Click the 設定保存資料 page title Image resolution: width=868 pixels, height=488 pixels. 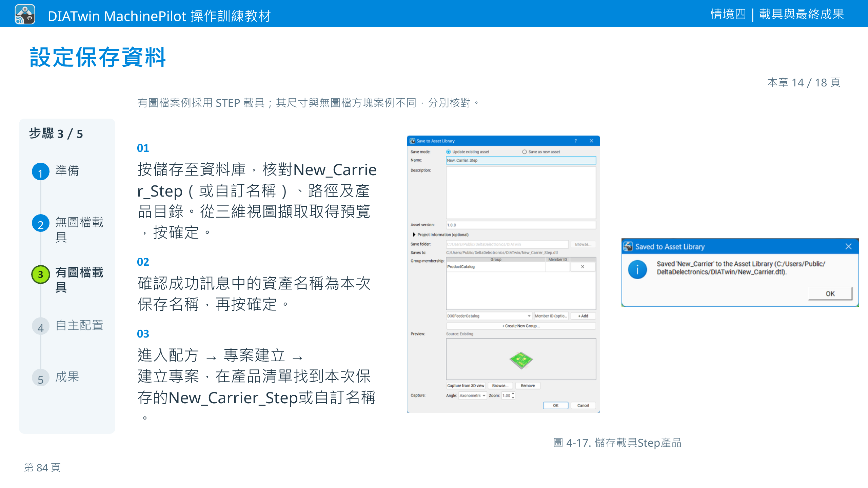point(98,57)
